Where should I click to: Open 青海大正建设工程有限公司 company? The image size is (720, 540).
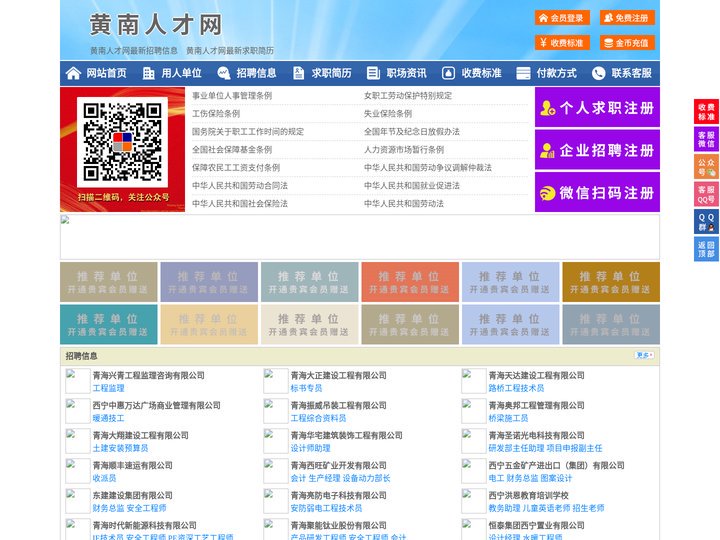pos(338,375)
